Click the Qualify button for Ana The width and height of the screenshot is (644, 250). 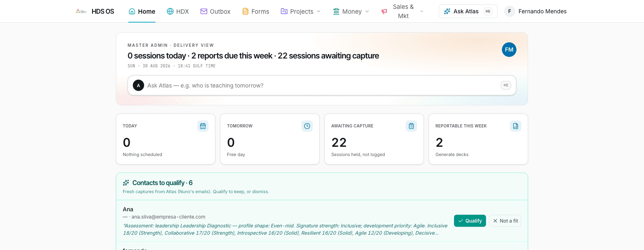click(x=470, y=221)
